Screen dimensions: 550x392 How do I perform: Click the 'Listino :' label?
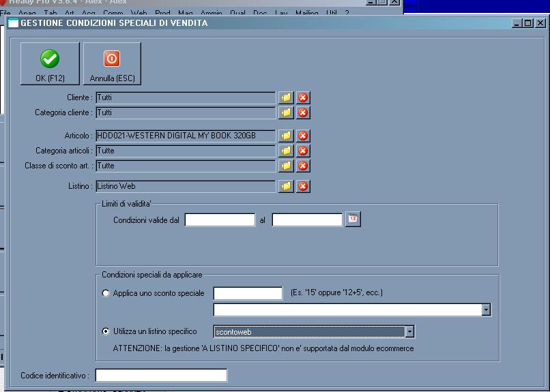pyautogui.click(x=81, y=186)
